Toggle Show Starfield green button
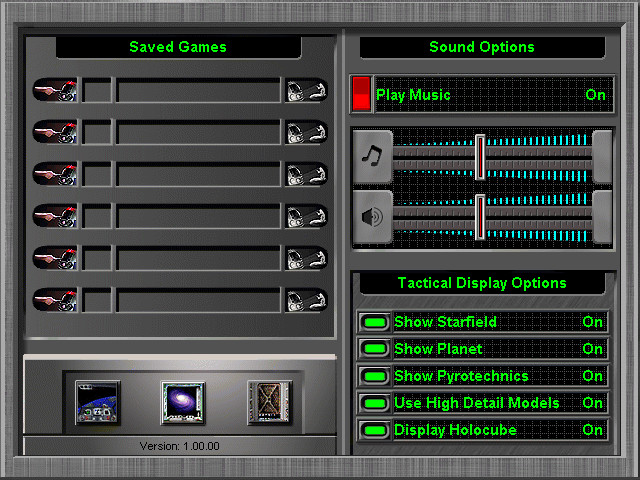640x480 pixels. click(x=375, y=322)
